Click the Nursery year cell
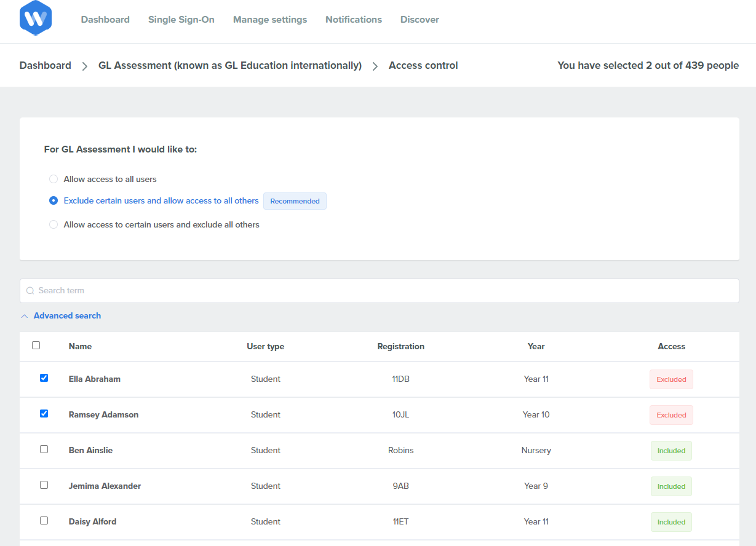 536,450
